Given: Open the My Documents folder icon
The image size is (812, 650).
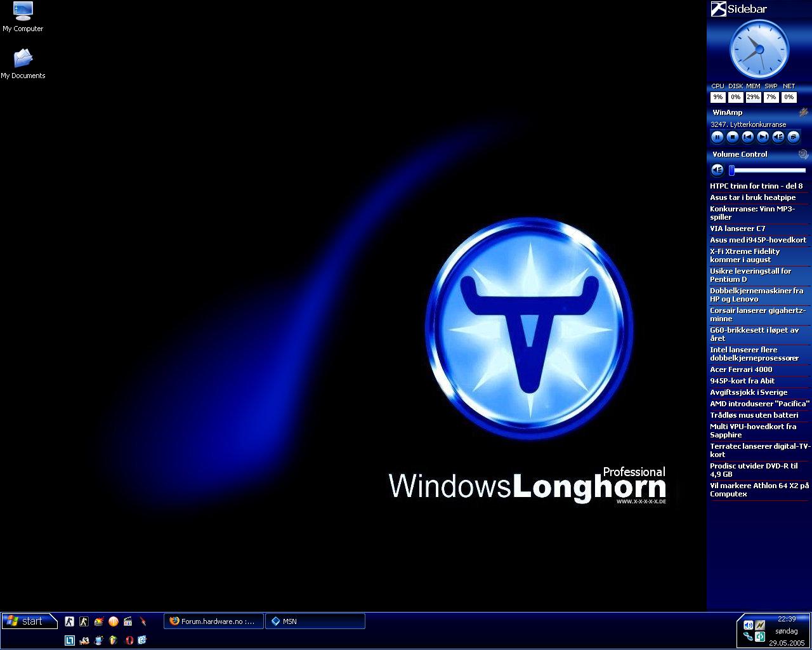Looking at the screenshot, I should tap(23, 63).
